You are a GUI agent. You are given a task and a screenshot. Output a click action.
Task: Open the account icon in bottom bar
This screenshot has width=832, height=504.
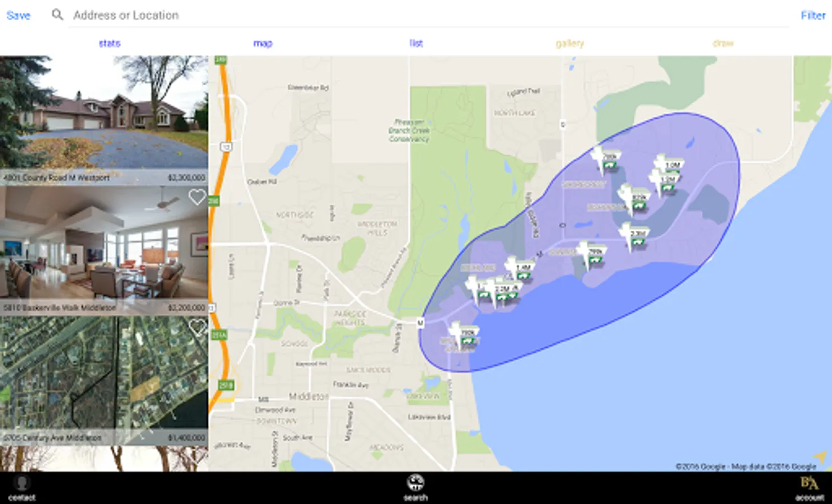[809, 487]
